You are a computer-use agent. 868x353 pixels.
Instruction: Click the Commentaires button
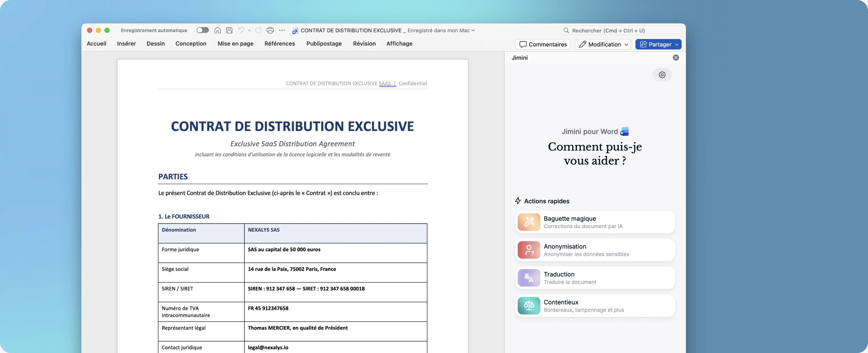point(543,44)
